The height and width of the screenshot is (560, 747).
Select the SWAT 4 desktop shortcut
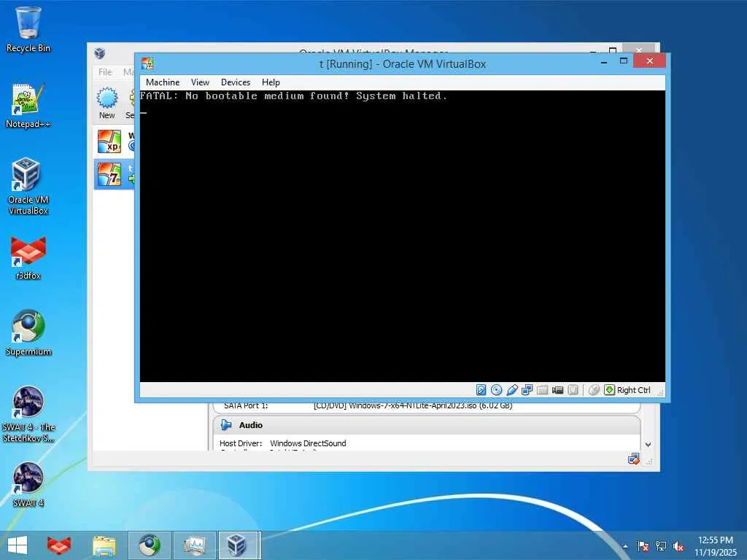click(x=28, y=484)
